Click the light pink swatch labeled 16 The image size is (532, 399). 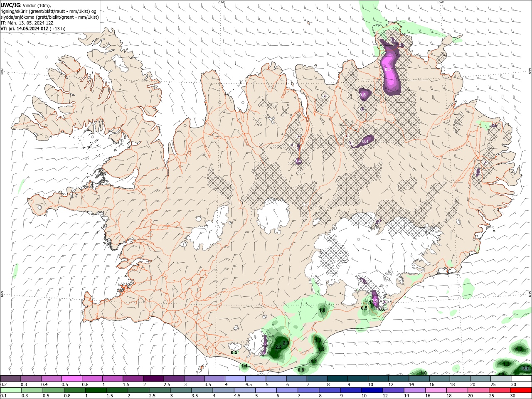point(436,390)
